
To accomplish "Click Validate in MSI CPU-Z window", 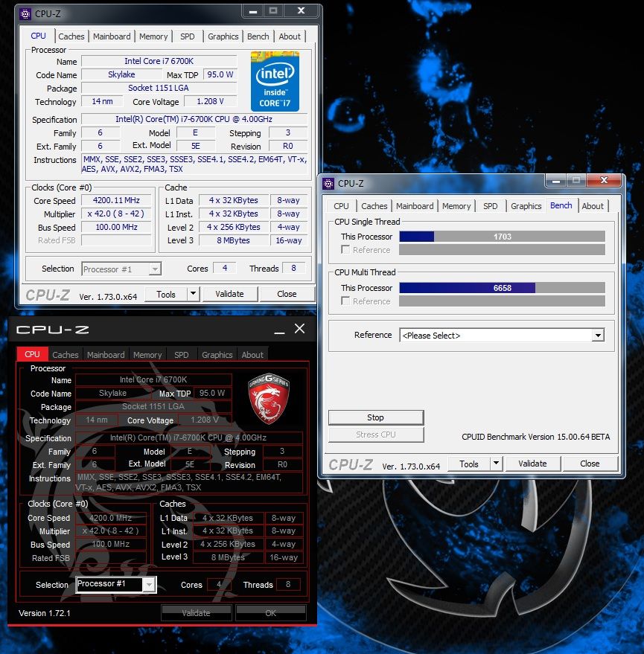I will [x=196, y=613].
